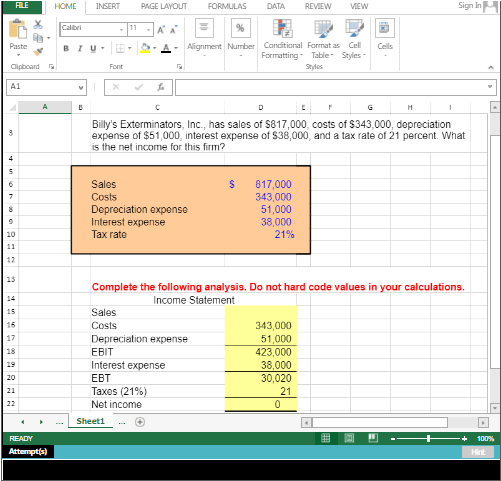Open Font dialog launcher
Viewport: 501px width, 481px height.
click(179, 67)
